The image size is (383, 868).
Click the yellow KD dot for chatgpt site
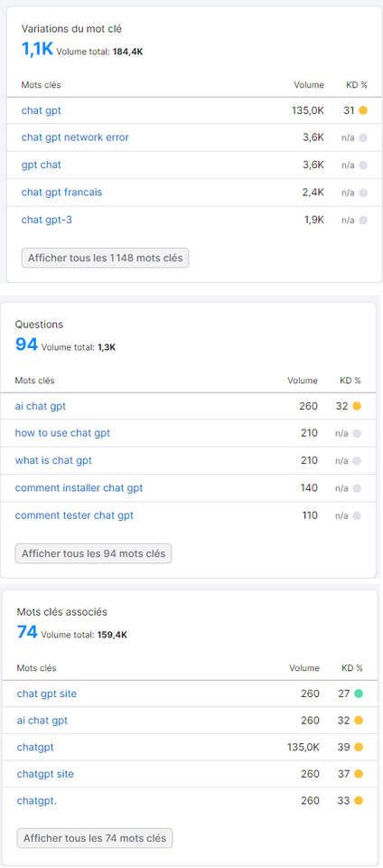(x=359, y=774)
